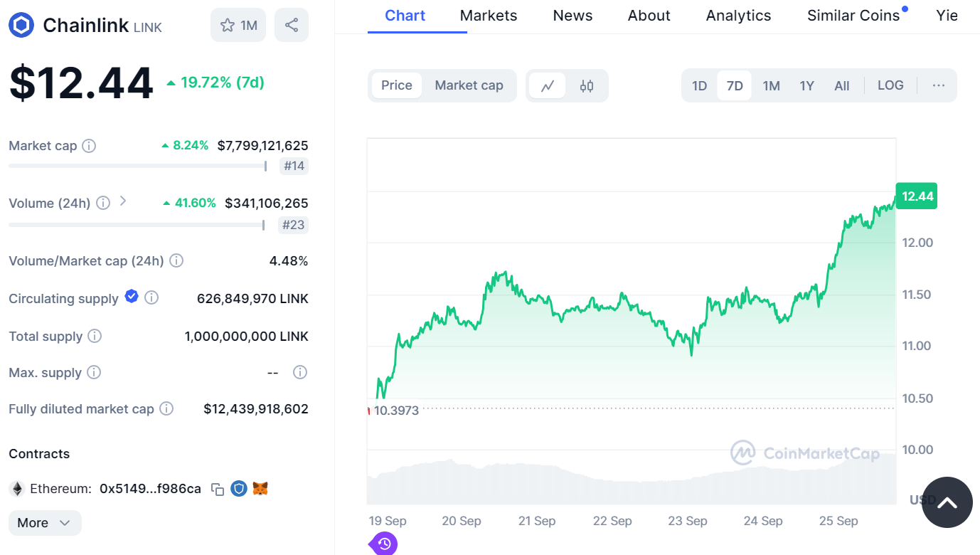Enable logarithmic scale with LOG button
Image resolution: width=980 pixels, height=555 pixels.
coord(890,85)
